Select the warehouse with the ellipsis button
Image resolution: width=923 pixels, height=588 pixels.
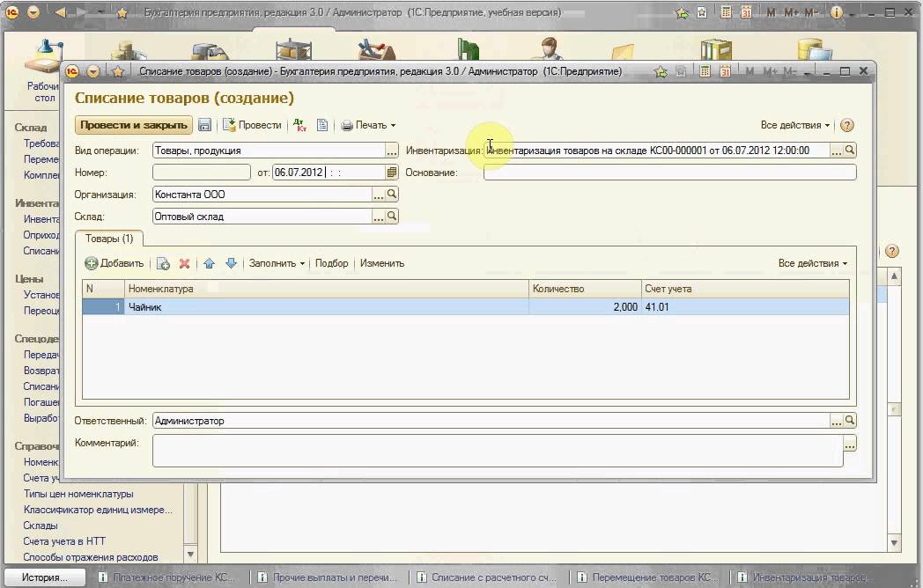pos(379,216)
